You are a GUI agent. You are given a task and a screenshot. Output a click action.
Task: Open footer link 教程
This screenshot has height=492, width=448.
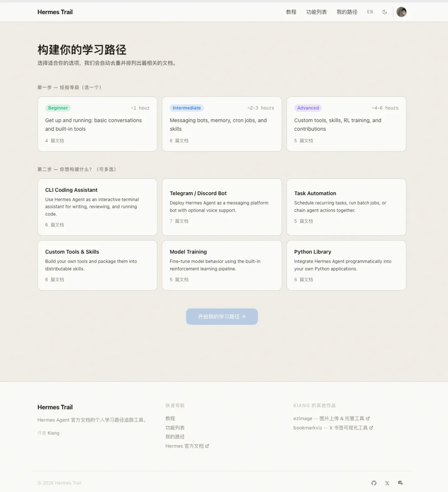pos(170,418)
